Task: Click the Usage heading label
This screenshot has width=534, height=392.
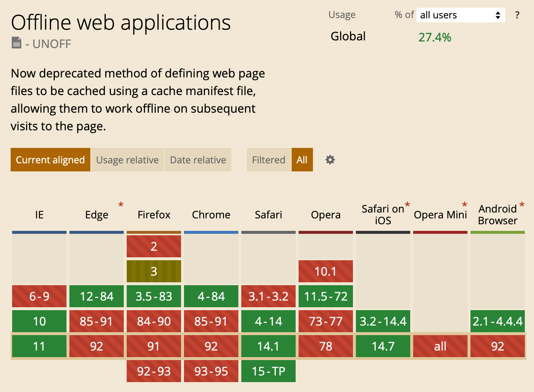Action: [342, 15]
